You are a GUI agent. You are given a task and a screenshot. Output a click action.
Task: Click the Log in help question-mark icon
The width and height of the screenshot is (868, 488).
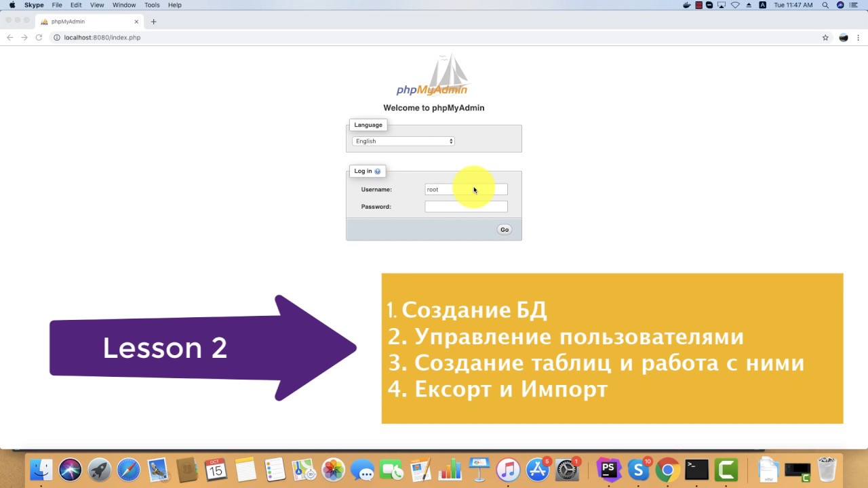tap(378, 171)
